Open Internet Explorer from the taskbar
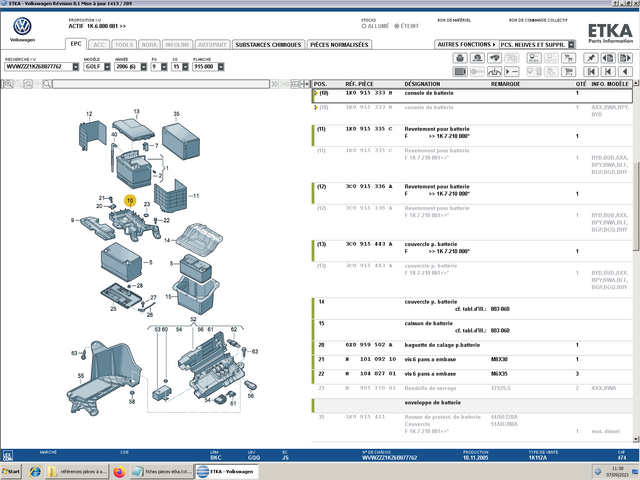 [35, 471]
